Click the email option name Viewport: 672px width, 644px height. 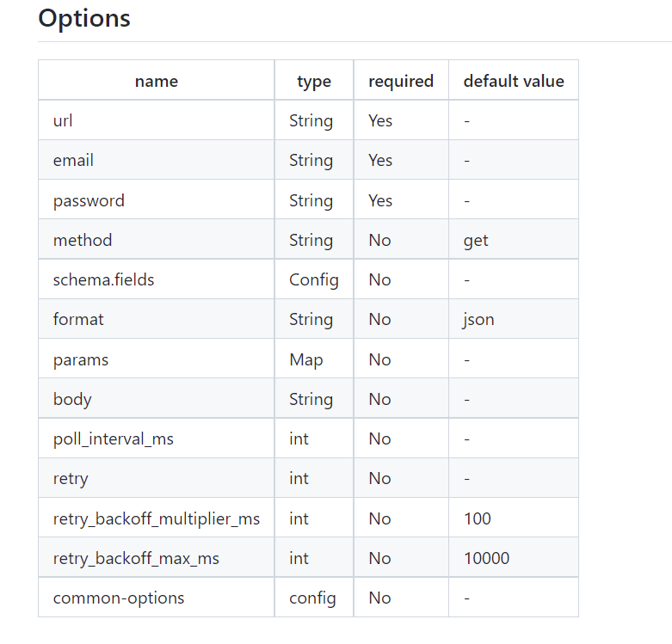pyautogui.click(x=73, y=161)
